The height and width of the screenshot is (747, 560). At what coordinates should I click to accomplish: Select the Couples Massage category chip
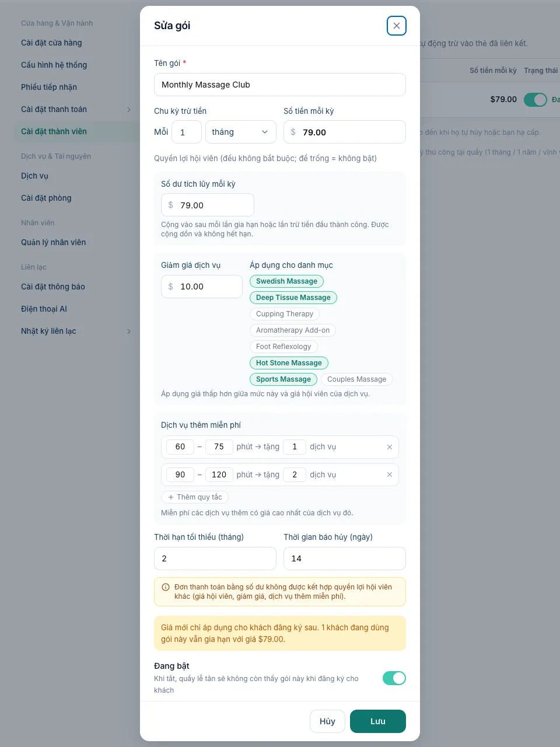click(356, 379)
